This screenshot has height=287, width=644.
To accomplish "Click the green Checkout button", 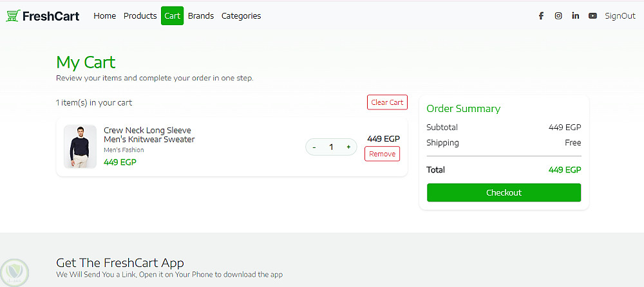I will coord(504,192).
